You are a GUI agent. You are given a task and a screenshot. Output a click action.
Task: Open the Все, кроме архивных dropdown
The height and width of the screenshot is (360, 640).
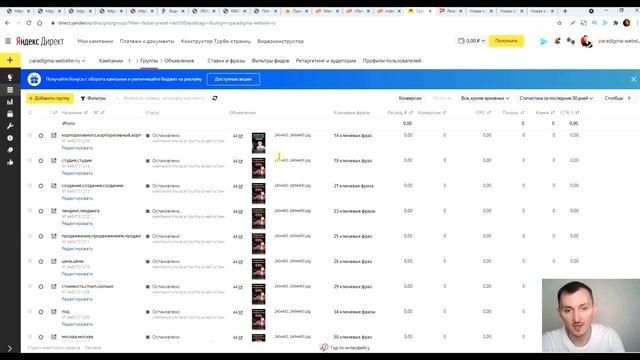click(485, 98)
